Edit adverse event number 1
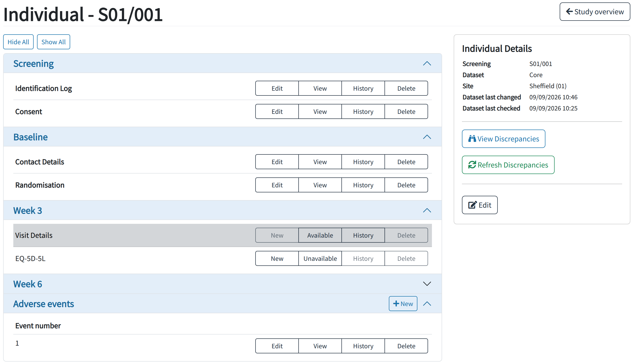The height and width of the screenshot is (364, 633). tap(277, 346)
